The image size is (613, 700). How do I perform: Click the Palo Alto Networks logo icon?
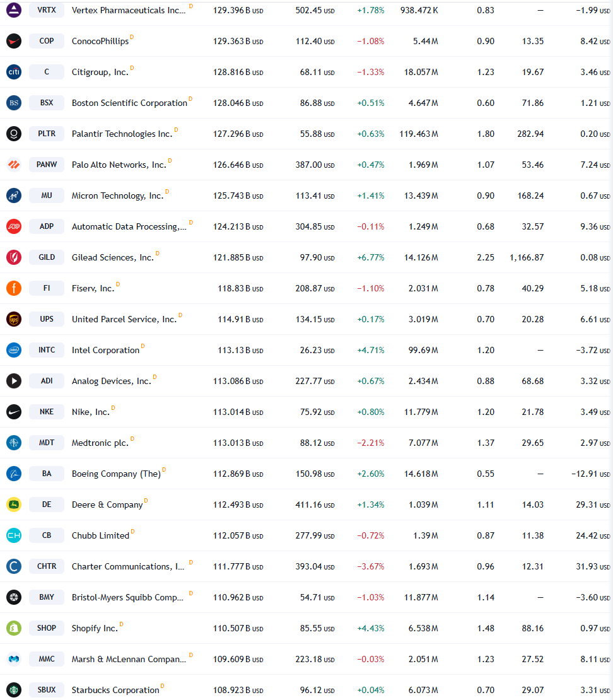14,165
